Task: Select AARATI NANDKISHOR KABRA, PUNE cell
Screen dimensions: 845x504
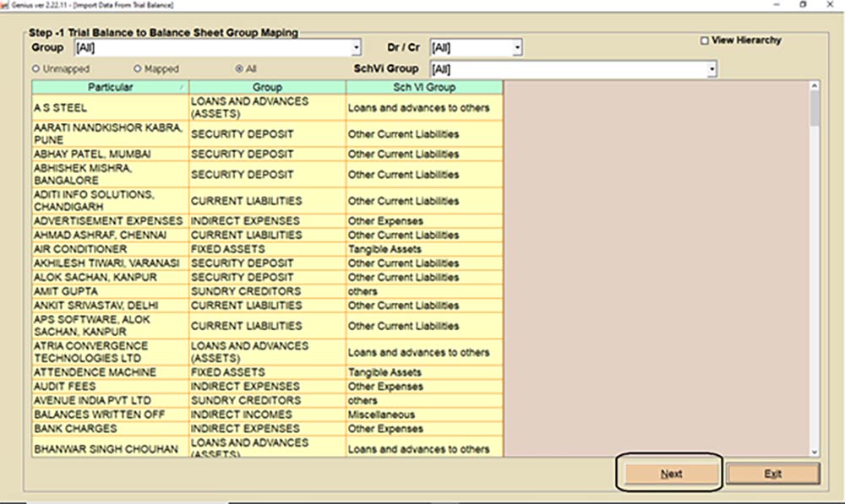Action: tap(111, 133)
